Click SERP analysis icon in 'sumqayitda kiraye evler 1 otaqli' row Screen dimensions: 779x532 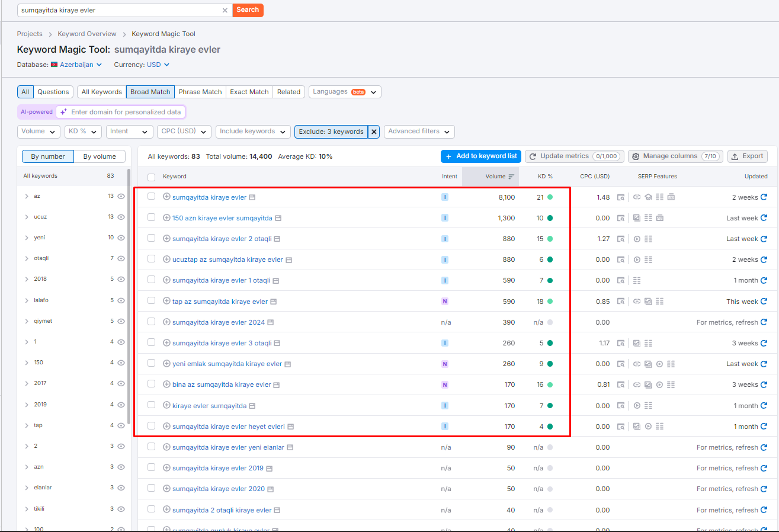click(621, 280)
